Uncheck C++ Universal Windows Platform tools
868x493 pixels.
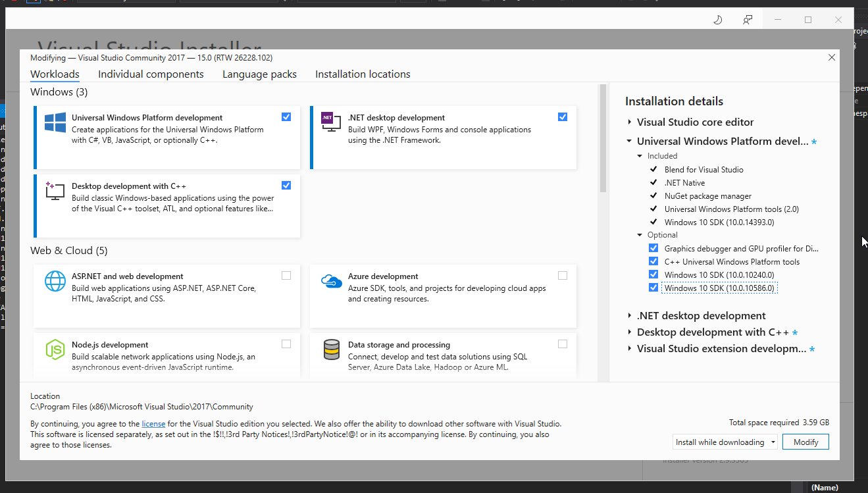tap(653, 261)
